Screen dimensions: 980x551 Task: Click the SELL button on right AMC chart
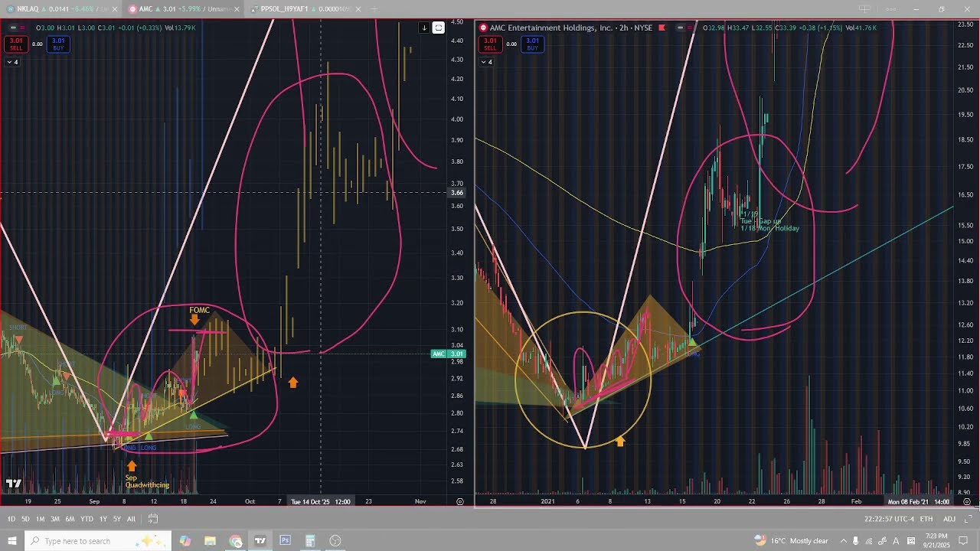point(490,44)
